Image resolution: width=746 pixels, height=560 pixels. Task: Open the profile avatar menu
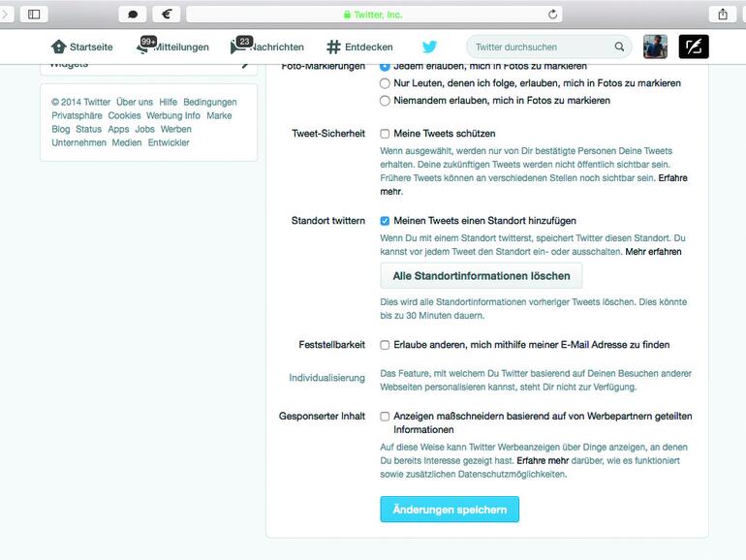655,47
